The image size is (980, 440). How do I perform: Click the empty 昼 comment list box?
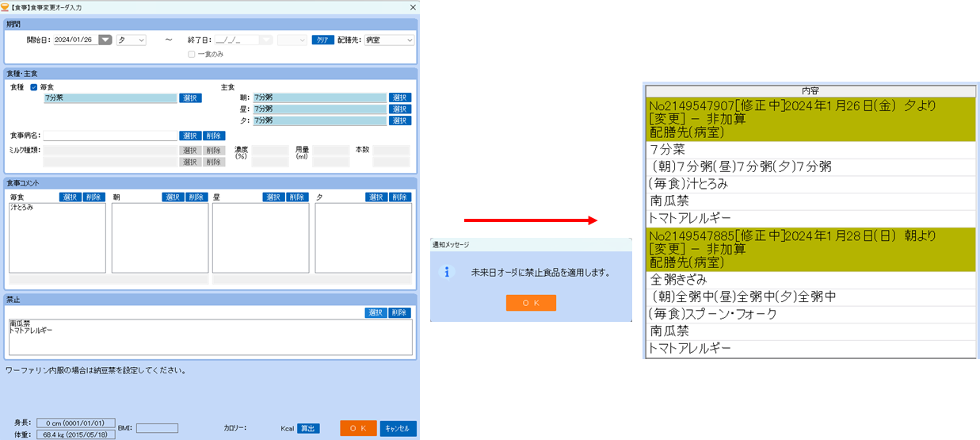pos(261,238)
